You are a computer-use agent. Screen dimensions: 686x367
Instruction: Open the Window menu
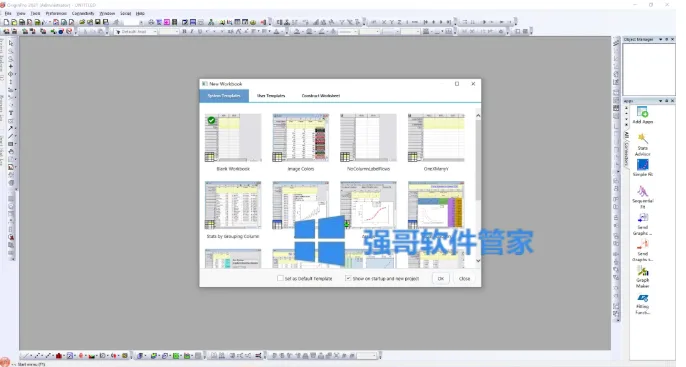coord(107,14)
